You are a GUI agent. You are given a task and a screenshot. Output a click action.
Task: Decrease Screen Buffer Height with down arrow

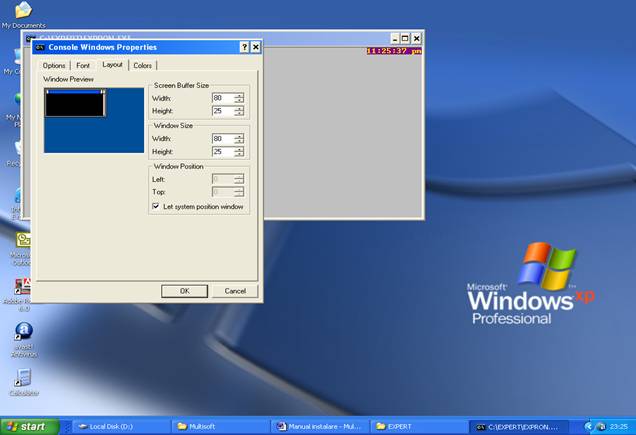tap(239, 113)
